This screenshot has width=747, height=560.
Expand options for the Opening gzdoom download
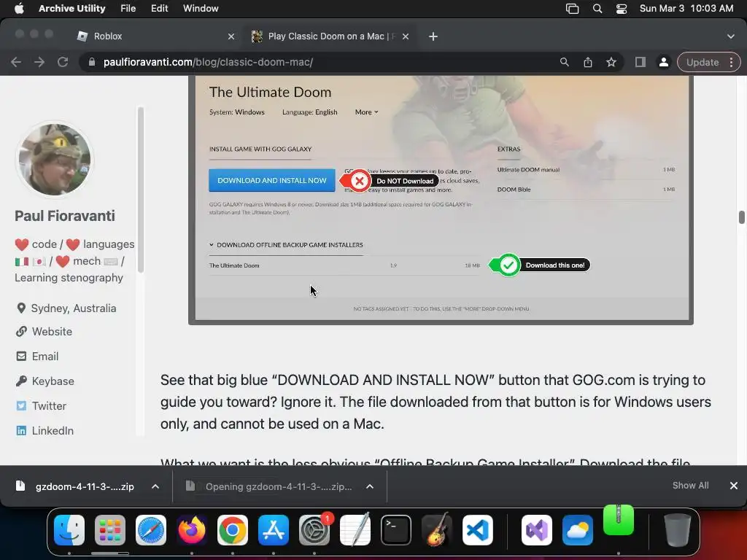[x=370, y=486]
